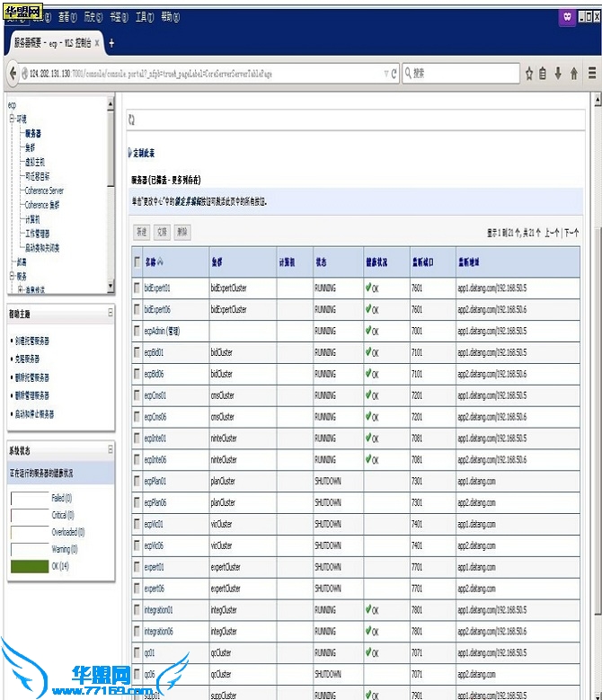This screenshot has width=602, height=700.
Task: Click the reload icon in address bar
Action: 394,74
